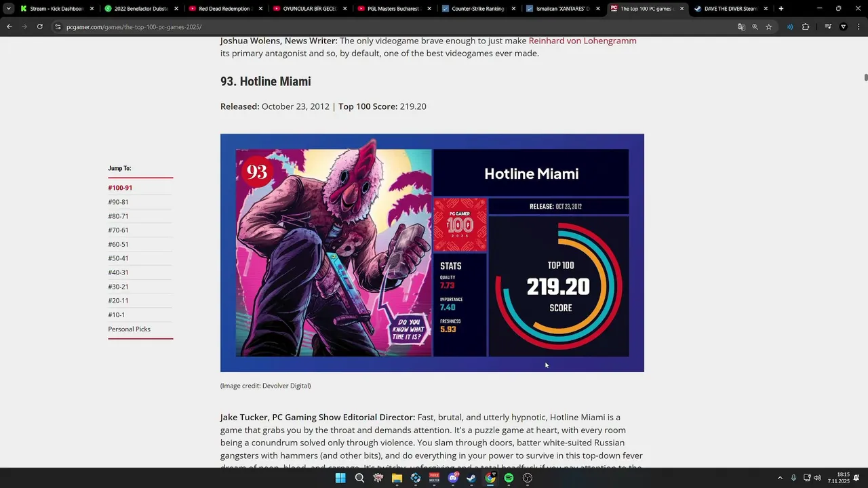Open a new browser tab
Image resolution: width=868 pixels, height=488 pixels.
click(x=781, y=9)
